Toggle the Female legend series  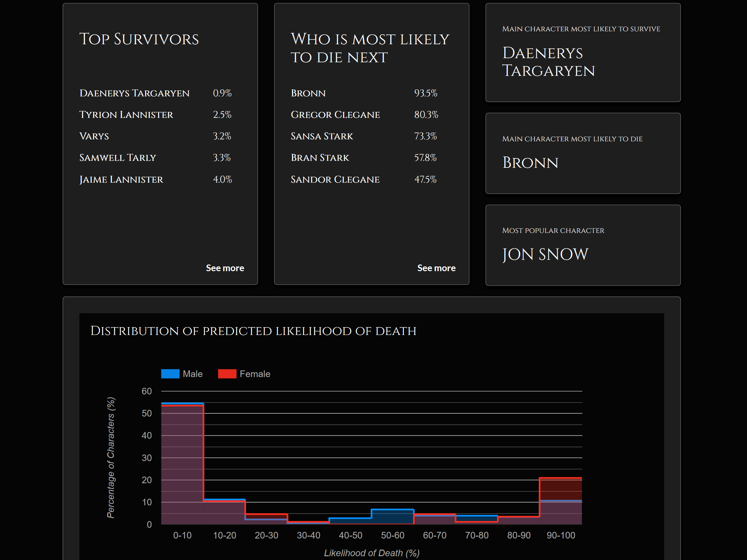click(255, 374)
